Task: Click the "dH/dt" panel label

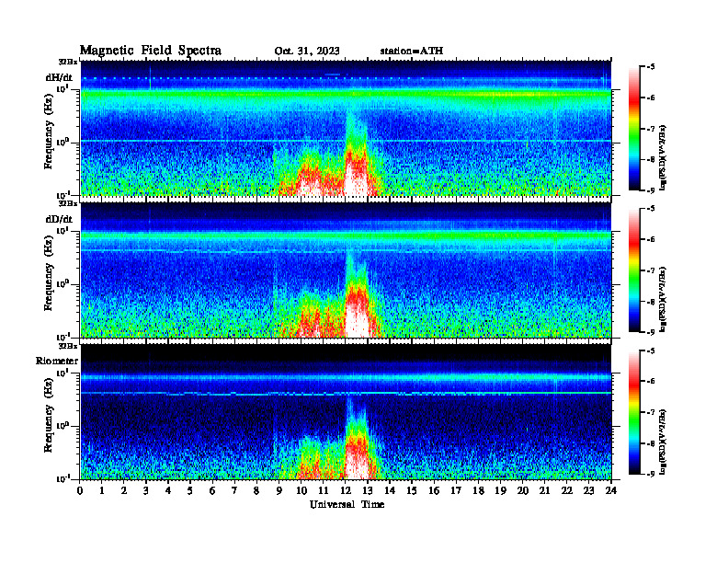Action: [x=59, y=77]
